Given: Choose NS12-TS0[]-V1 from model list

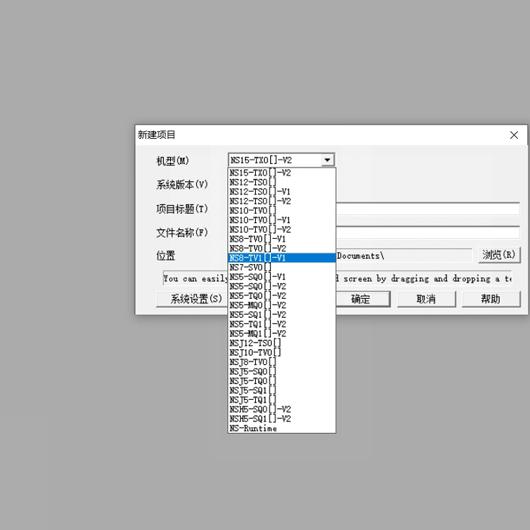Looking at the screenshot, I should [x=282, y=192].
